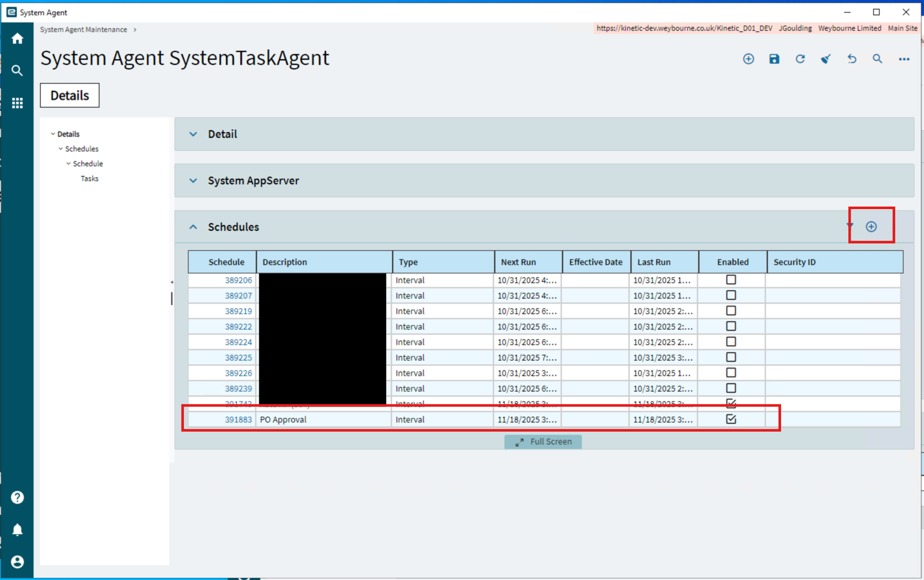Image resolution: width=924 pixels, height=580 pixels.
Task: Click the navigation panel splitter handle
Action: (x=172, y=298)
